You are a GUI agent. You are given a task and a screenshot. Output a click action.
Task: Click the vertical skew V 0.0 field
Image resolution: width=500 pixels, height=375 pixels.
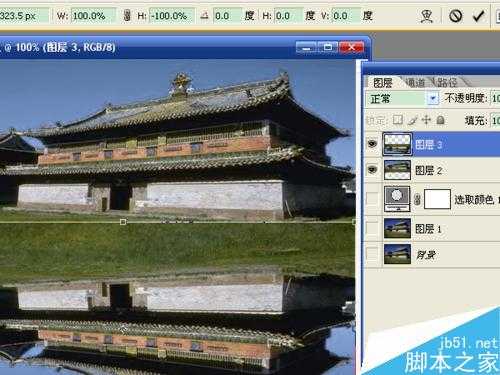click(x=346, y=16)
